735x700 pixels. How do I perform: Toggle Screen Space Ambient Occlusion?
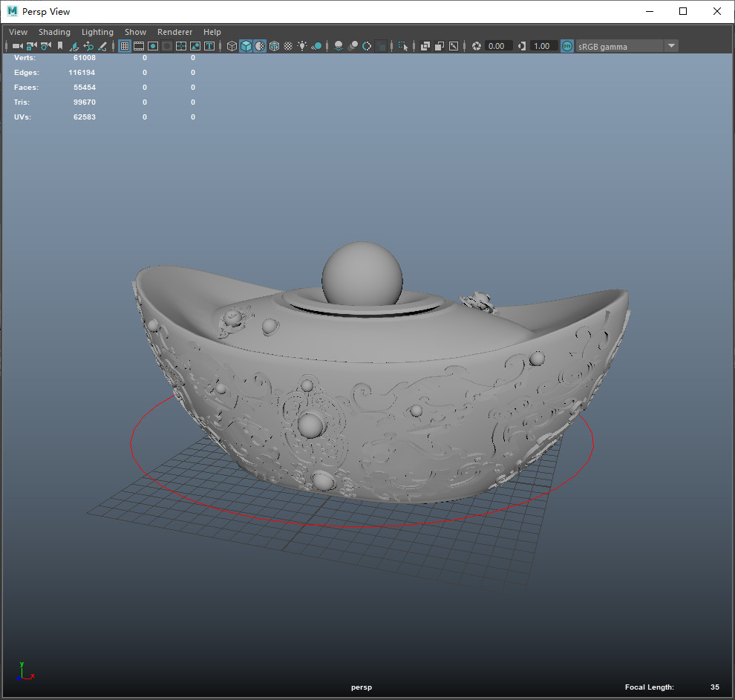tap(339, 46)
